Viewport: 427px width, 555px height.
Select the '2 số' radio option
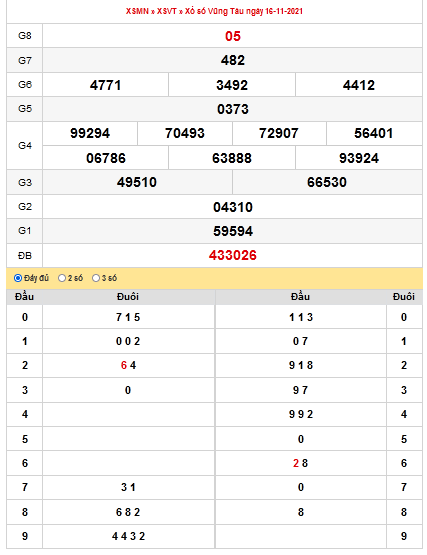point(62,278)
